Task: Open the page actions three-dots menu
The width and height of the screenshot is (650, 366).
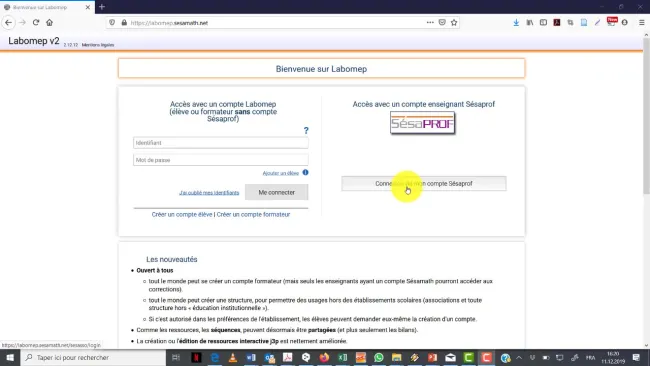Action: pos(430,22)
